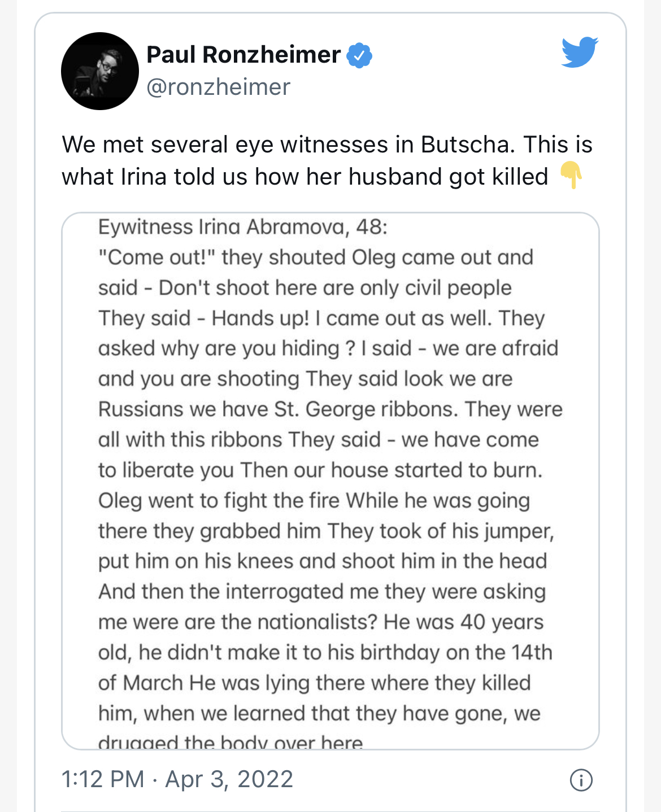The width and height of the screenshot is (661, 812).
Task: Open Paul Ronzheimer's profile avatar
Action: [100, 71]
